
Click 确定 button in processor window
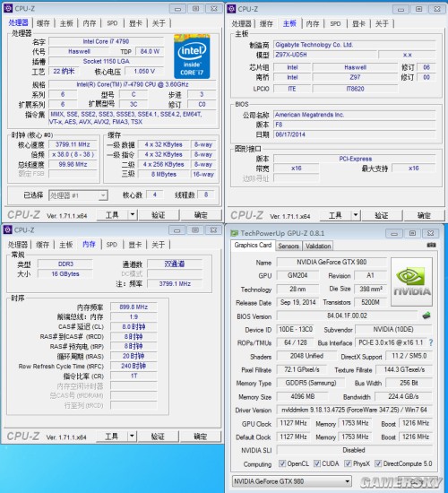point(201,215)
